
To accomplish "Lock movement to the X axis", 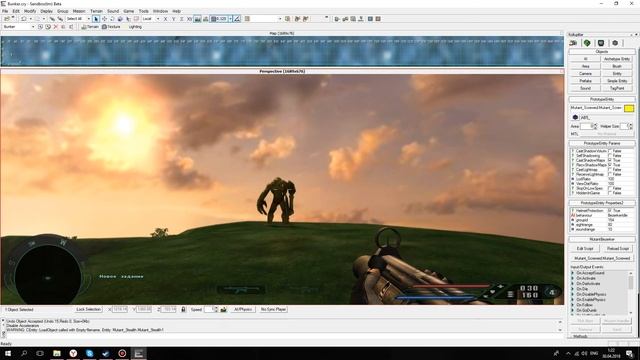I will [165, 19].
